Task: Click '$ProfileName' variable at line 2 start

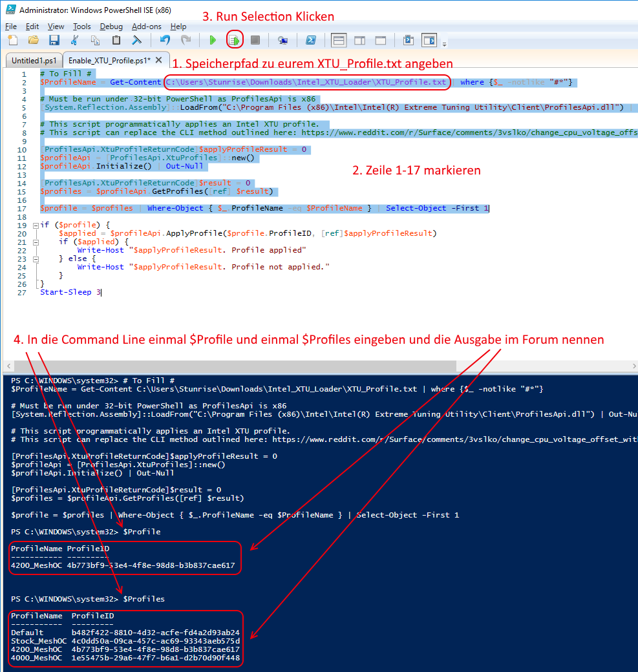Action: pos(68,82)
